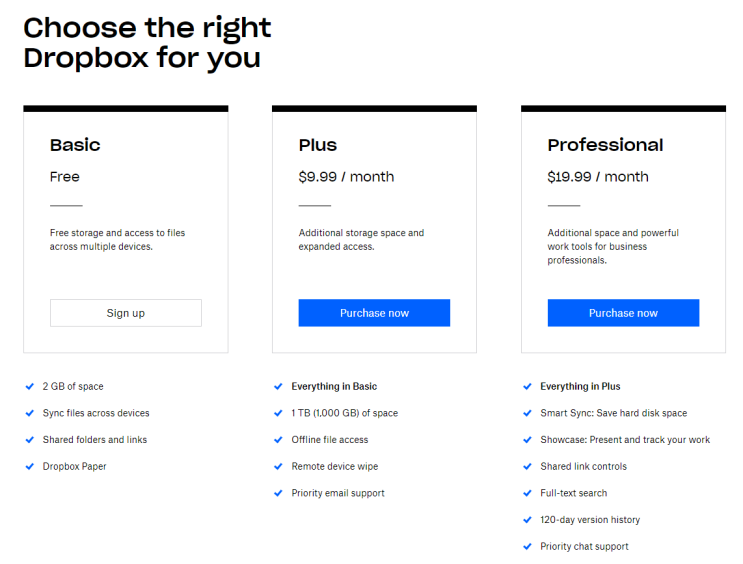743x564 pixels.
Task: Click the Priority chat support feature text
Action: [584, 547]
